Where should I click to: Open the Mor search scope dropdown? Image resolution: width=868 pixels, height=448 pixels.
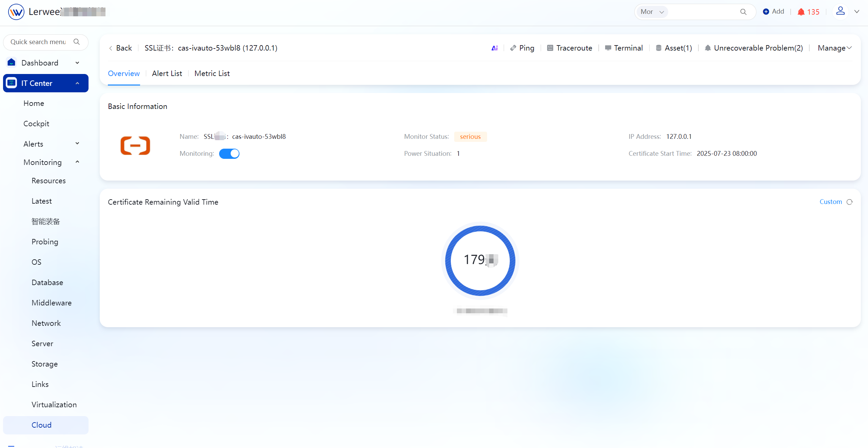coord(652,12)
